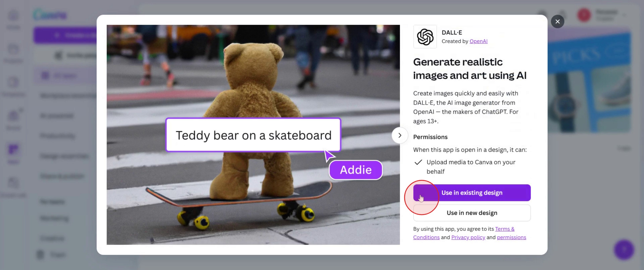
Task: Open the Privacy policy link
Action: 468,237
